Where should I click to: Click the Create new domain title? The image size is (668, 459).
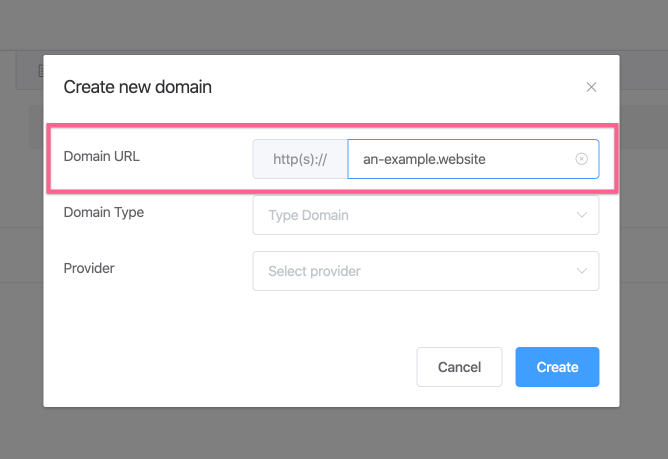[x=138, y=87]
